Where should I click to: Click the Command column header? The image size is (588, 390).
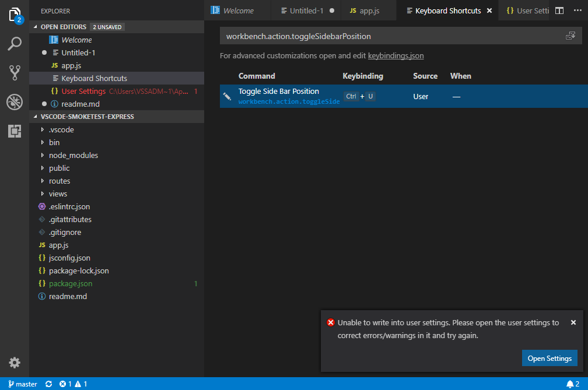(257, 76)
